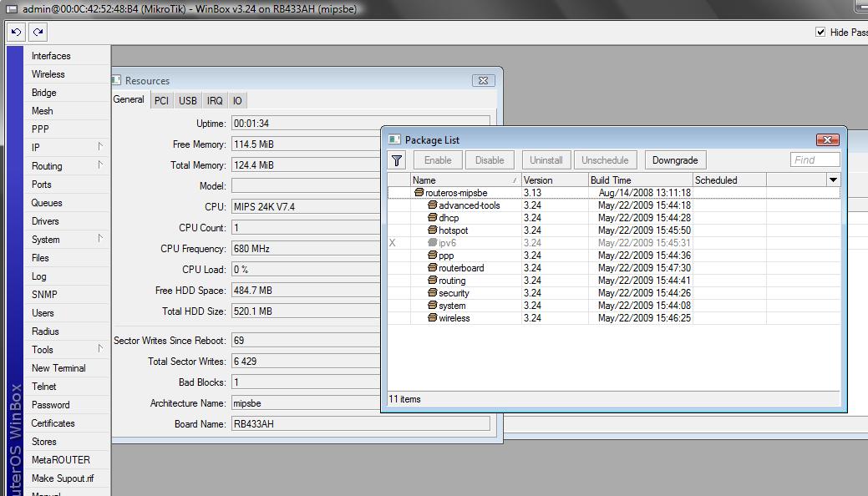Viewport: 868px width, 496px height.
Task: Click the Find field in Package List
Action: tap(815, 160)
